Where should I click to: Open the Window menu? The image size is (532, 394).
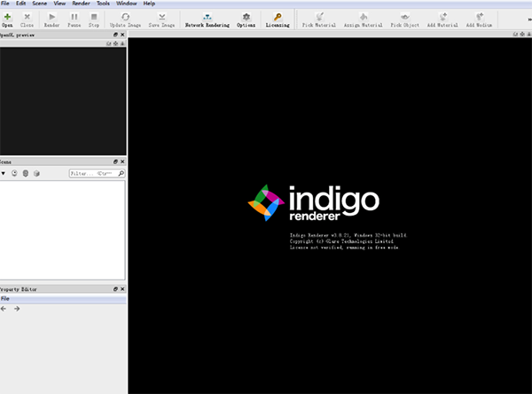coord(127,4)
